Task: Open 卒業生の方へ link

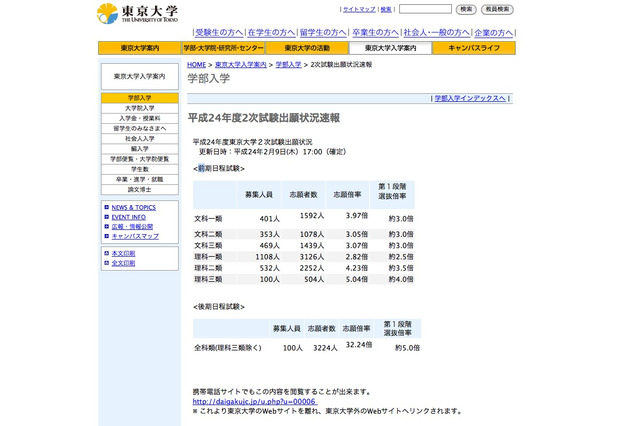Action: tap(376, 33)
